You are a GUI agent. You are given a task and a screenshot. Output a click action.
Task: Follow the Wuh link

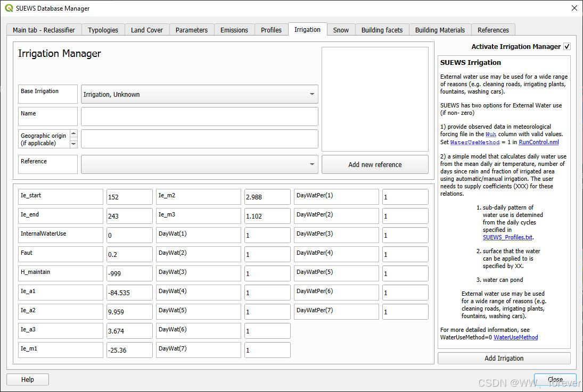[x=491, y=135]
